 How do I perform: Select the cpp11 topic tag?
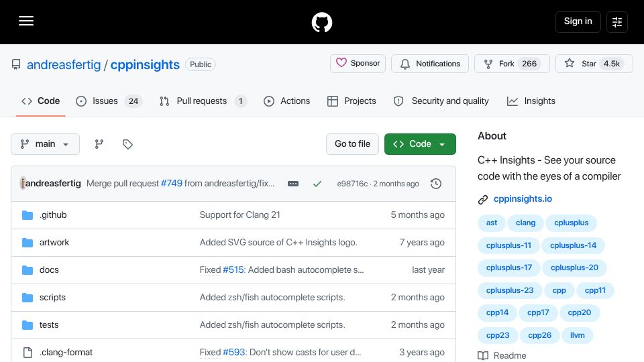tap(595, 290)
